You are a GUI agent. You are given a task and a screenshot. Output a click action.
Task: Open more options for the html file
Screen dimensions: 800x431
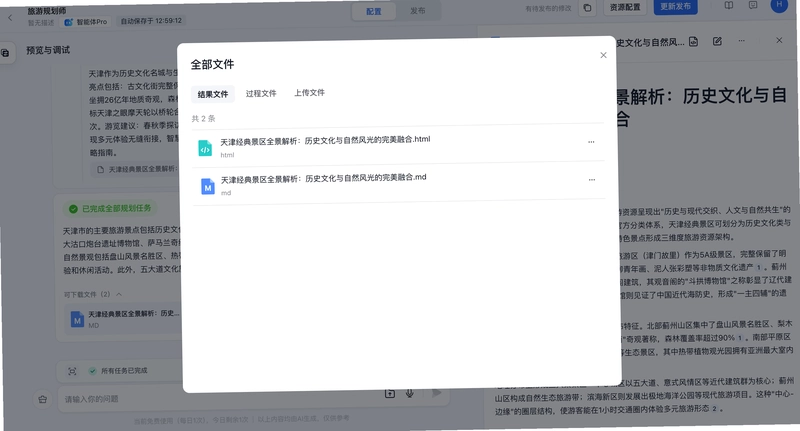[591, 142]
